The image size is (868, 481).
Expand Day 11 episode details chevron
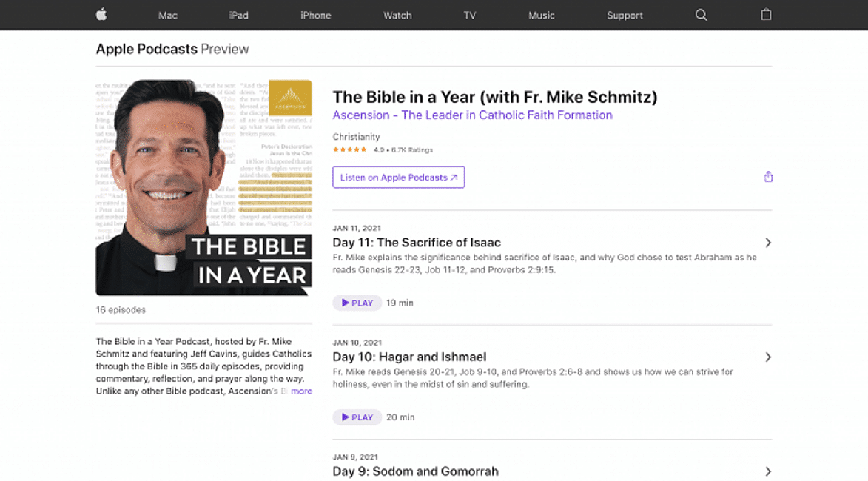point(768,243)
